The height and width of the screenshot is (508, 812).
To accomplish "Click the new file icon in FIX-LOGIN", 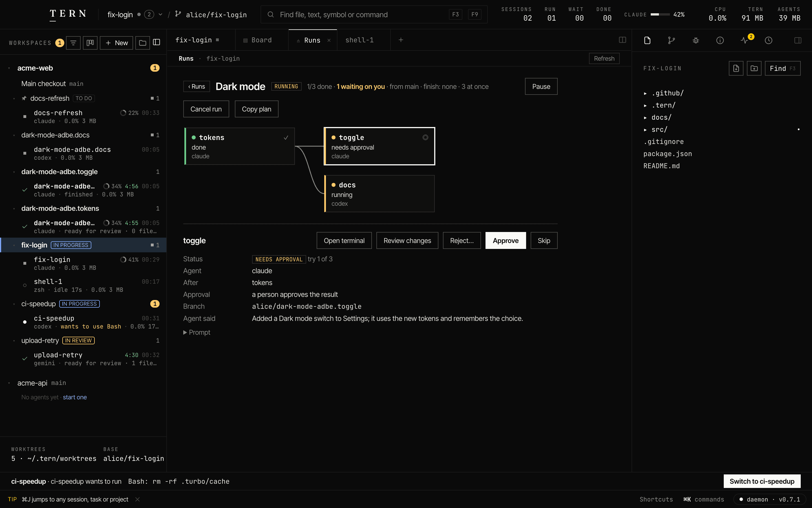I will [x=736, y=68].
